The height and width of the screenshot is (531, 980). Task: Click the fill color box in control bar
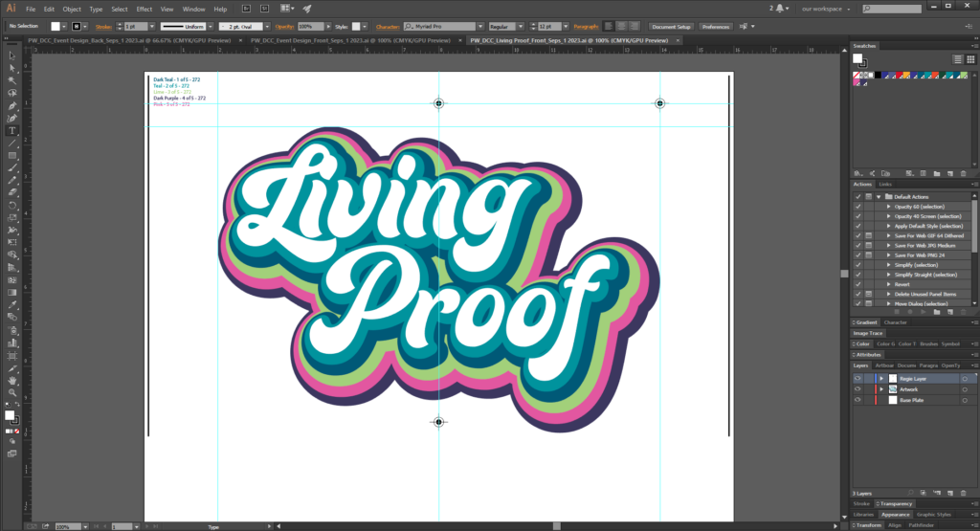click(56, 26)
